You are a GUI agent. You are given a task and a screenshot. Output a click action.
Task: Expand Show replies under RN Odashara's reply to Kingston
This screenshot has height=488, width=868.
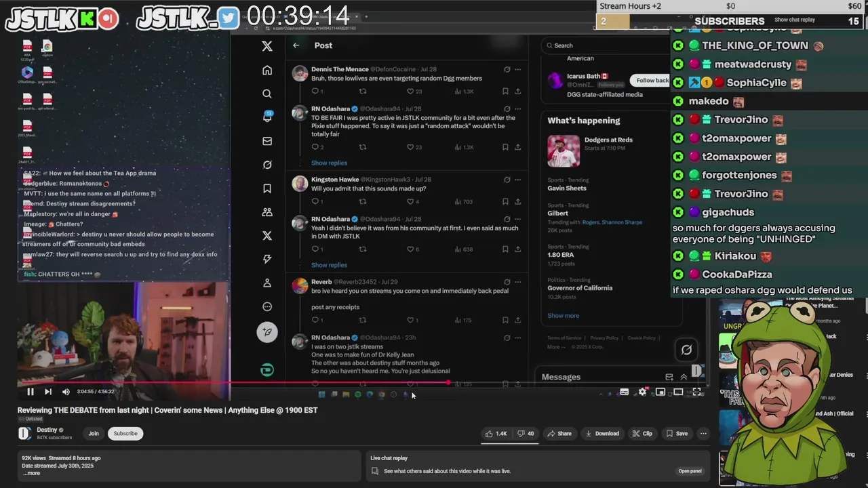(329, 265)
